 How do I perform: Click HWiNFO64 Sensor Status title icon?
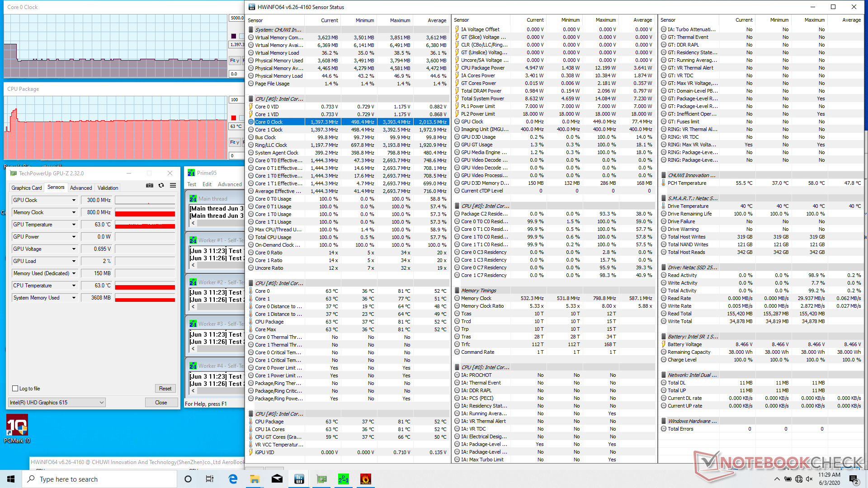coord(252,7)
